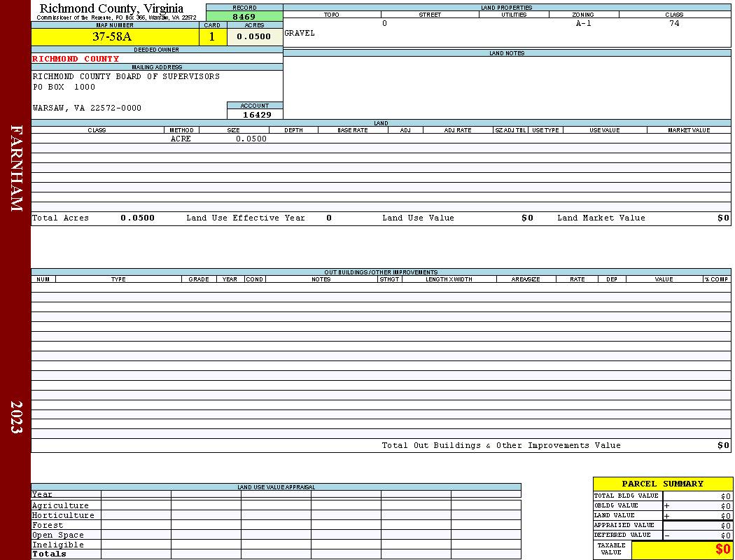Click the MARKET VALUE column header

(689, 130)
